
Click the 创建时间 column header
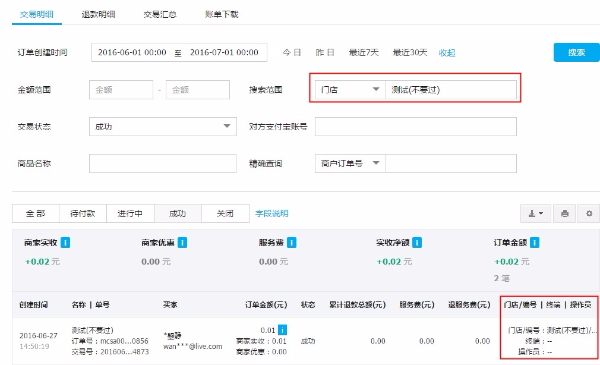[33, 305]
